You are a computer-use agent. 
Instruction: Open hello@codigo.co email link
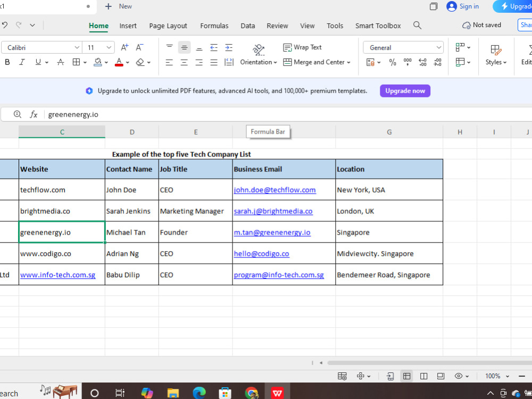(261, 254)
